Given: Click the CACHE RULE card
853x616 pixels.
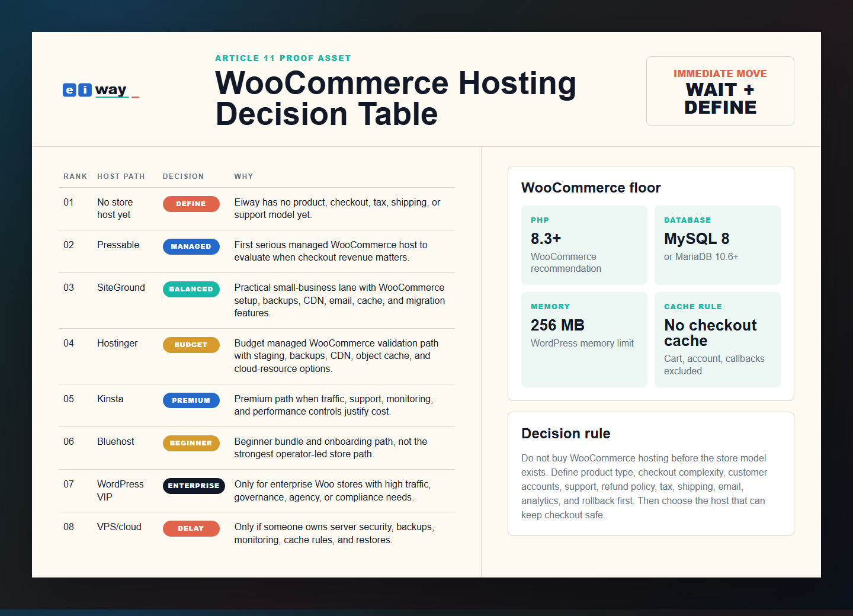Looking at the screenshot, I should (717, 339).
